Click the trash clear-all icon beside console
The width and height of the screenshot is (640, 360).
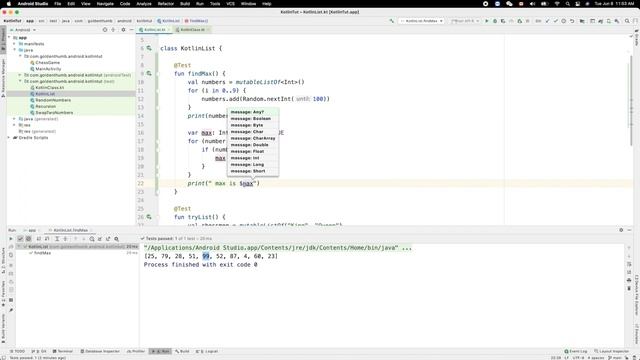(x=629, y=289)
